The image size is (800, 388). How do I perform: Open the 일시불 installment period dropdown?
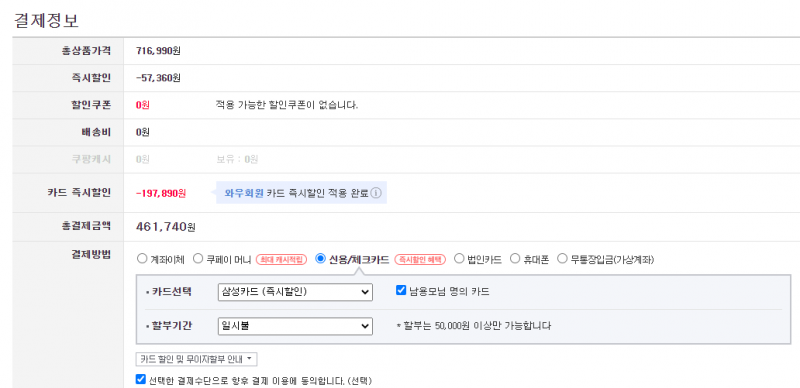click(x=295, y=326)
